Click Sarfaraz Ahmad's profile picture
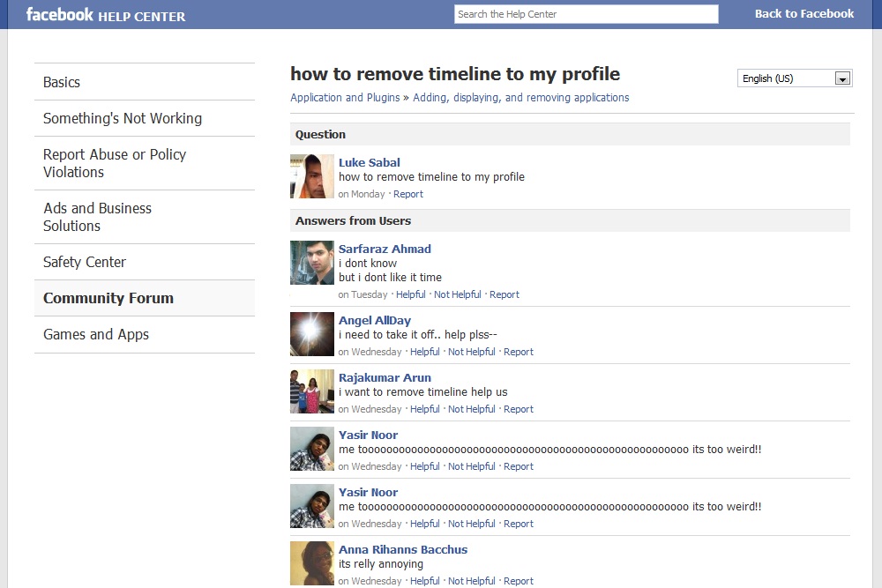This screenshot has height=588, width=882. (x=312, y=263)
